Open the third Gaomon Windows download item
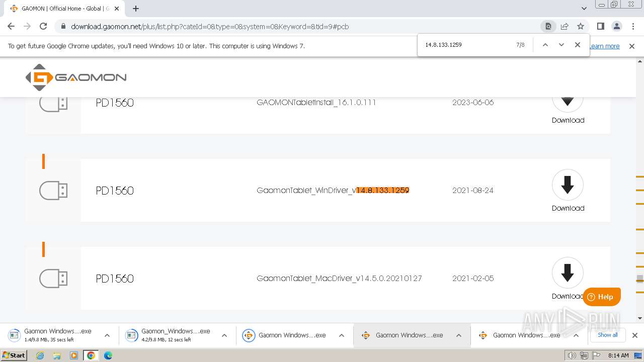This screenshot has height=362, width=644. [x=285, y=335]
